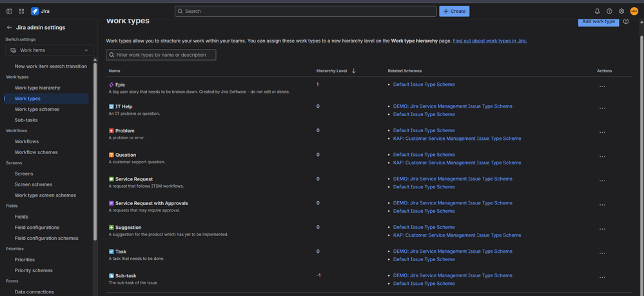Open actions menu for Service Request row
Viewport: 644px width, 296px height.
click(x=602, y=181)
